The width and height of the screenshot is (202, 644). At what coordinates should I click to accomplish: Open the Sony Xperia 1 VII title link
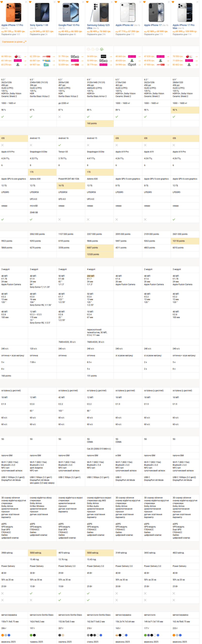39,25
